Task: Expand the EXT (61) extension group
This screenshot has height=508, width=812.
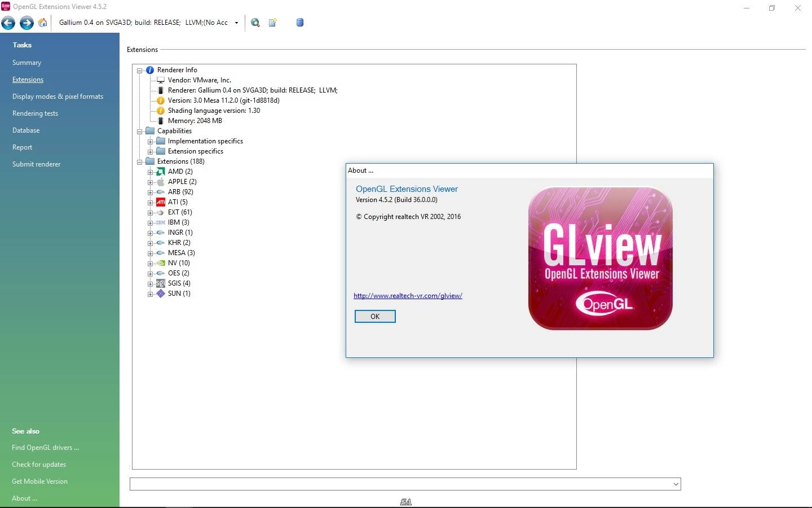Action: [151, 213]
